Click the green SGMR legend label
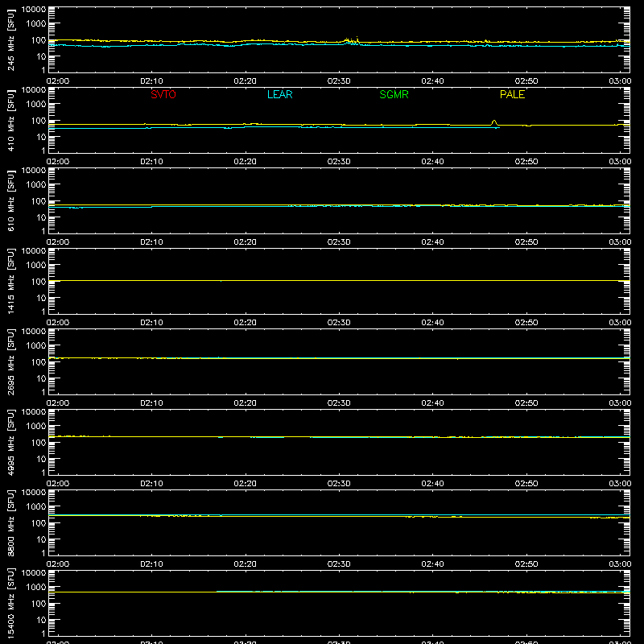The image size is (644, 644). 394,94
